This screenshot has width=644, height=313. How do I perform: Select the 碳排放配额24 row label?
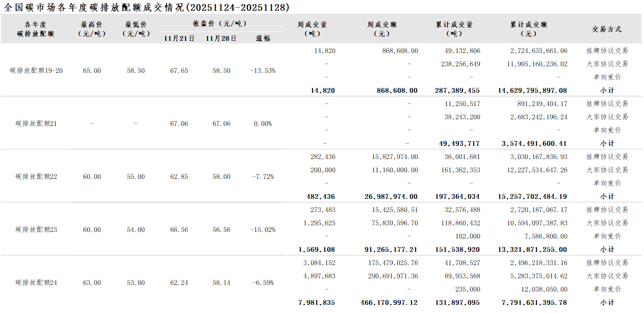(36, 283)
